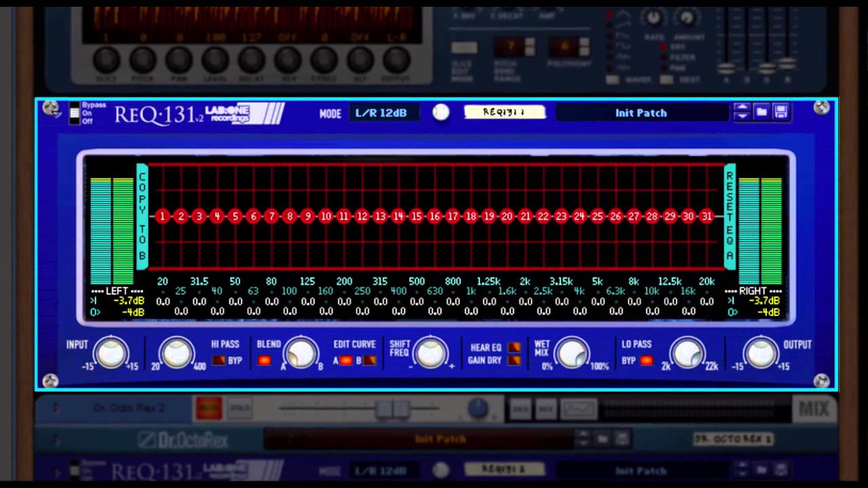Select EQ band node 13

click(x=380, y=216)
